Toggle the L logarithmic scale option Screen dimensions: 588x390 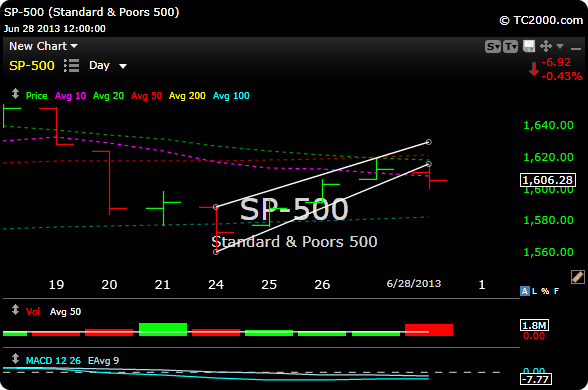[x=534, y=291]
